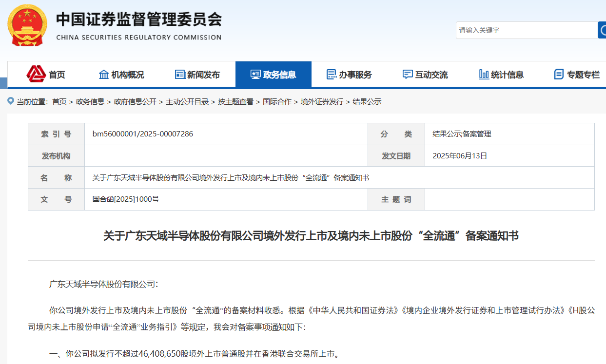Click the building icon beside 机构概况
Screen dimensions: 606x364
coord(103,75)
